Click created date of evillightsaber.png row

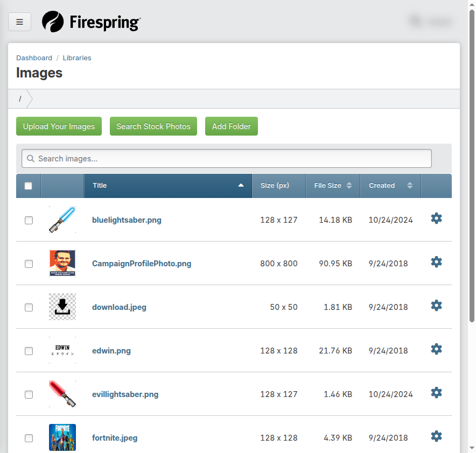click(391, 394)
